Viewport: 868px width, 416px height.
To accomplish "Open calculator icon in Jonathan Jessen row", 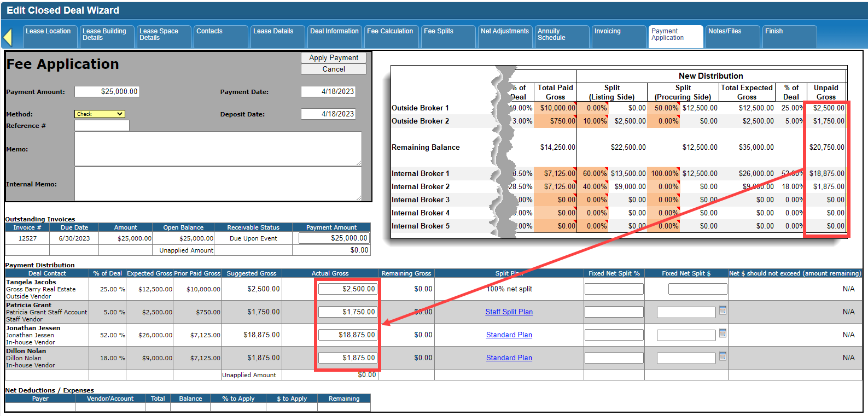I will pos(723,333).
